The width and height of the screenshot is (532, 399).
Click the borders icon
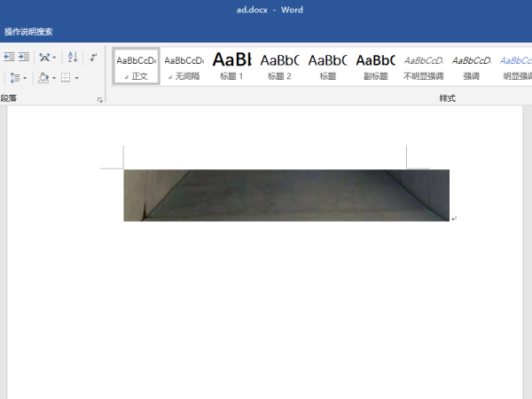65,78
